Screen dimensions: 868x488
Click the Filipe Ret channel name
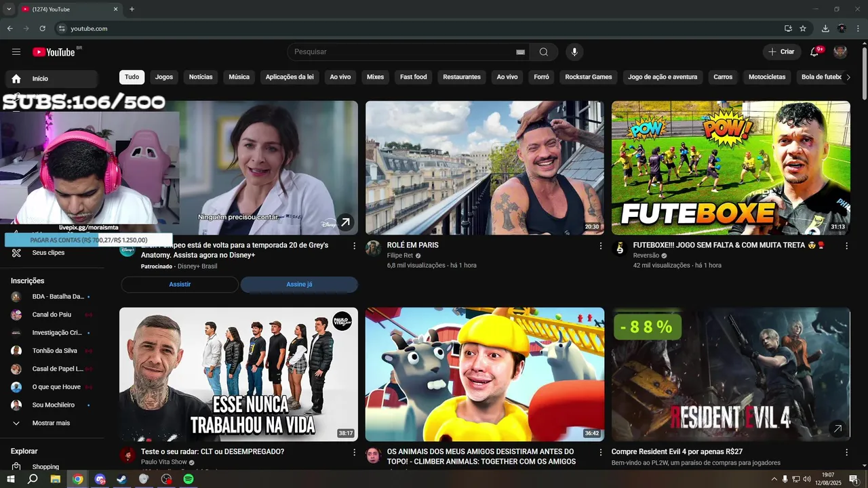pos(400,256)
